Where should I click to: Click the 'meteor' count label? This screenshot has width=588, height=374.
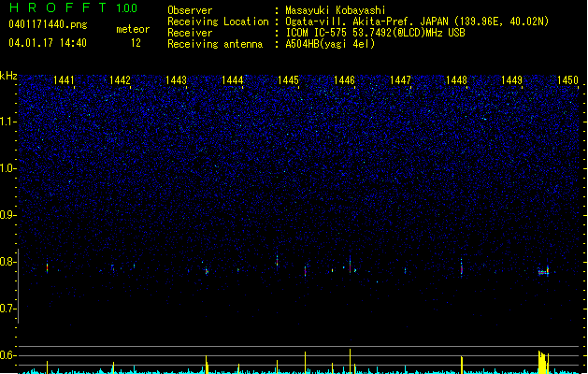(133, 29)
